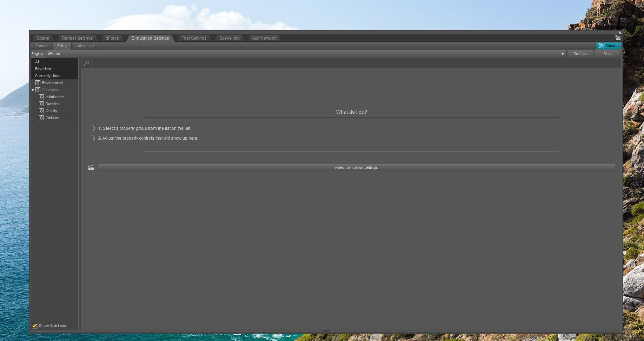
Task: Select the Favorites filter row
Action: (54, 69)
